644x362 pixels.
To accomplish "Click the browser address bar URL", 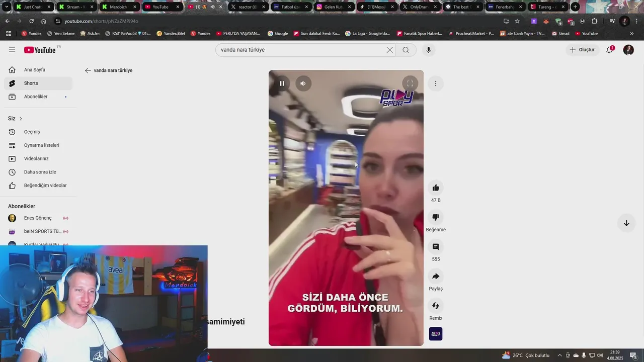I will [x=101, y=21].
